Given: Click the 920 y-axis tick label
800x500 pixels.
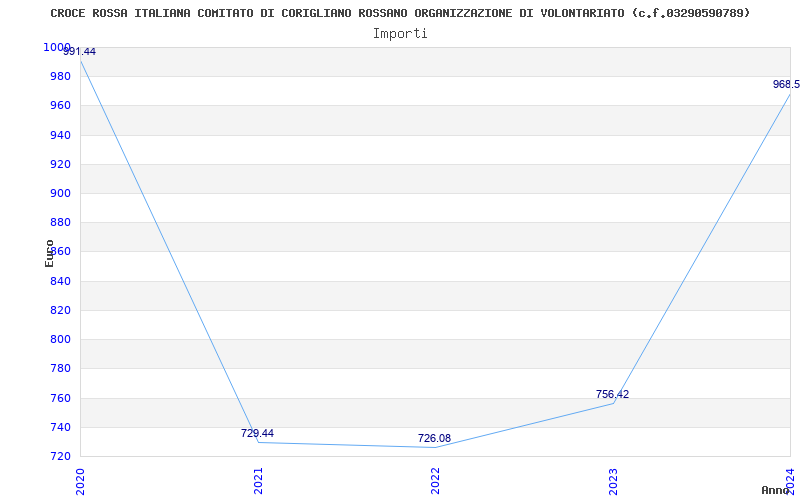Looking at the screenshot, I should 61,164.
